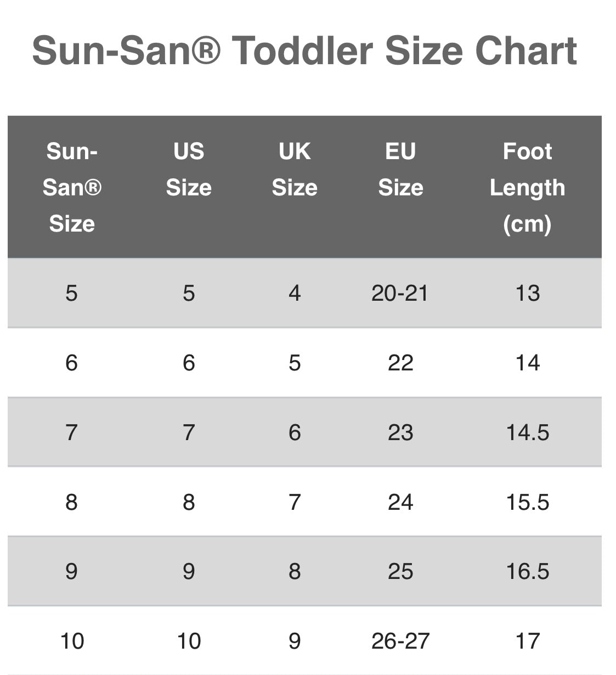This screenshot has width=616, height=675.
Task: Click the 14.5 foot length cell
Action: 527,432
